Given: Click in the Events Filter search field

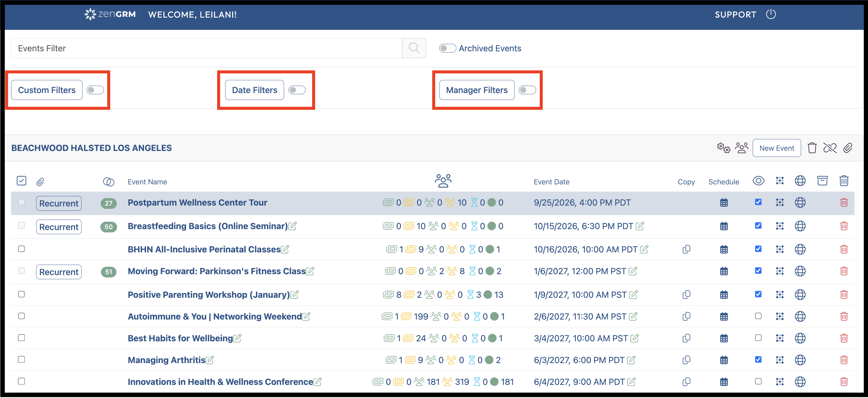Looking at the screenshot, I should click(207, 48).
